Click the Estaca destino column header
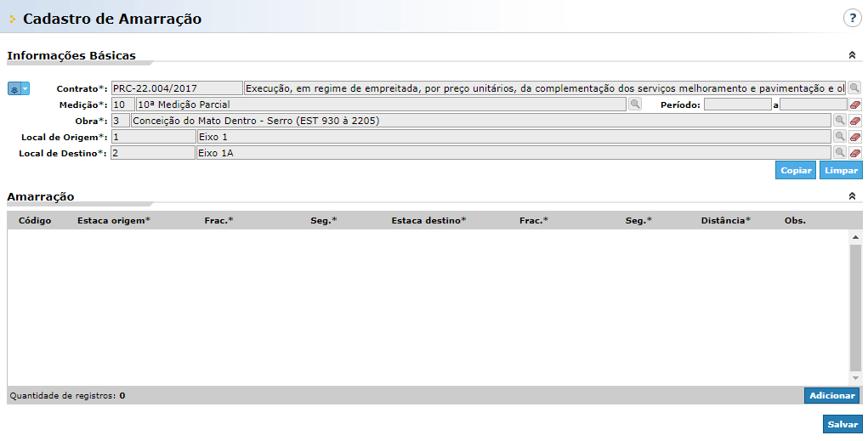Image resolution: width=868 pixels, height=441 pixels. point(429,220)
